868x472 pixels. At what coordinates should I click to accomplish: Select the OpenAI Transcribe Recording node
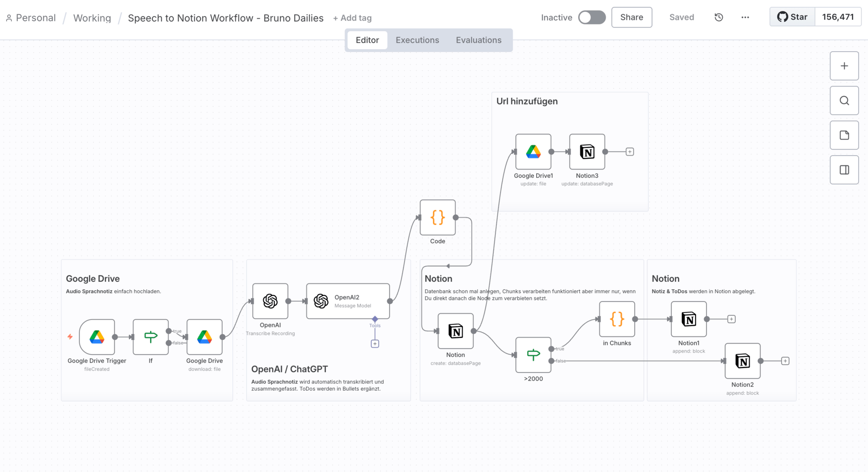[x=270, y=301]
